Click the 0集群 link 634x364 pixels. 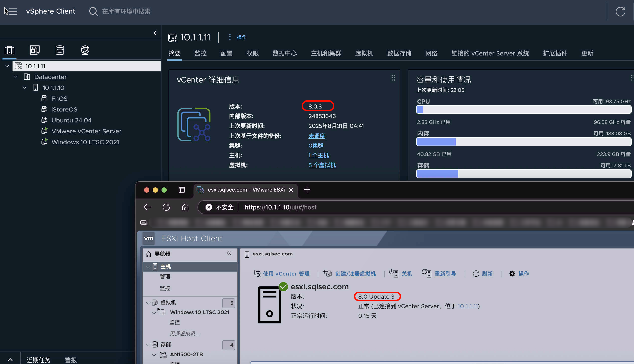click(x=316, y=146)
